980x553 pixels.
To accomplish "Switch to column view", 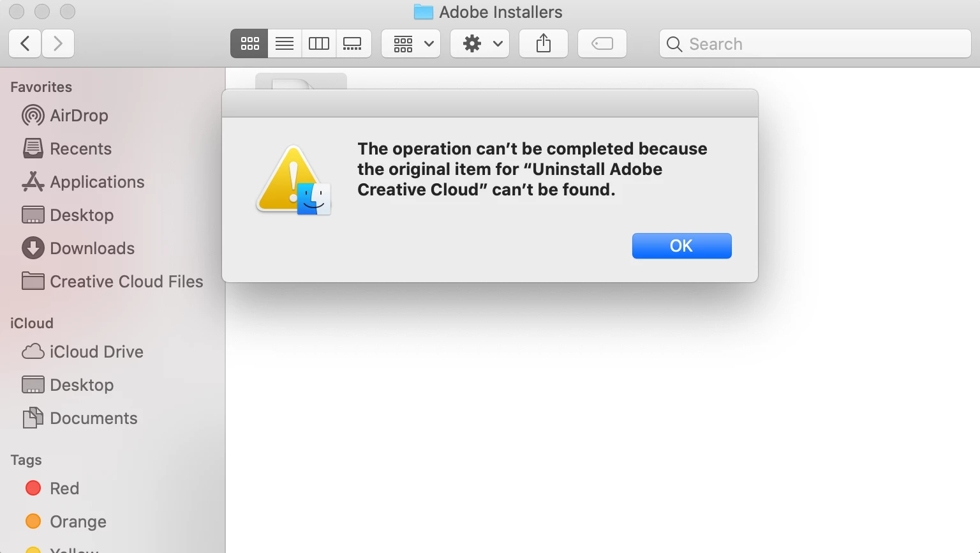I will [319, 43].
